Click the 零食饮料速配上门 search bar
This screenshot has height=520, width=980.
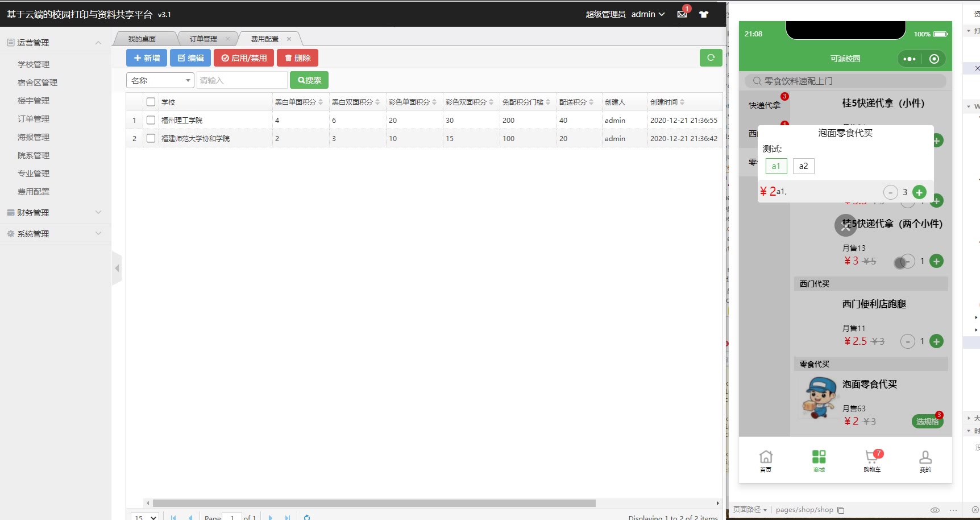[845, 81]
